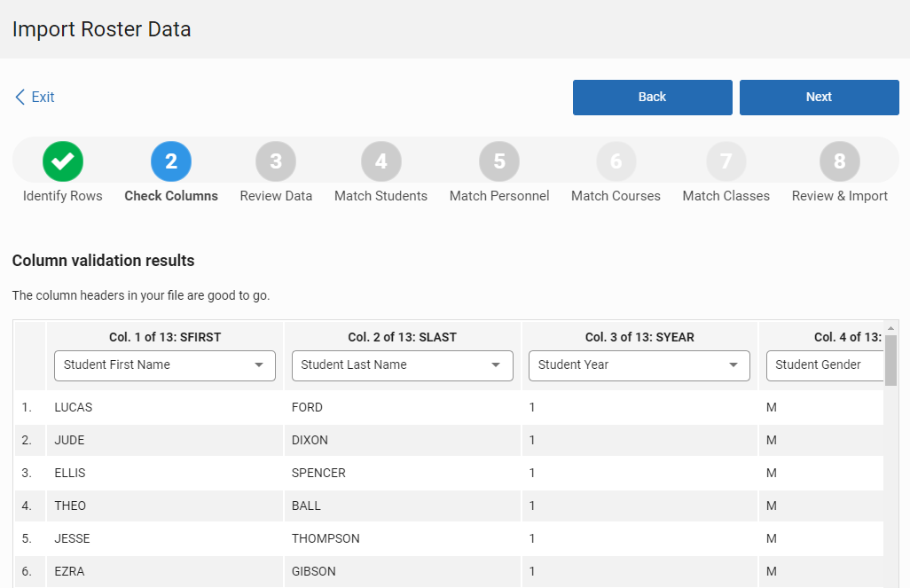Select step 7 Match Classes circle
The width and height of the screenshot is (910, 588).
726,161
